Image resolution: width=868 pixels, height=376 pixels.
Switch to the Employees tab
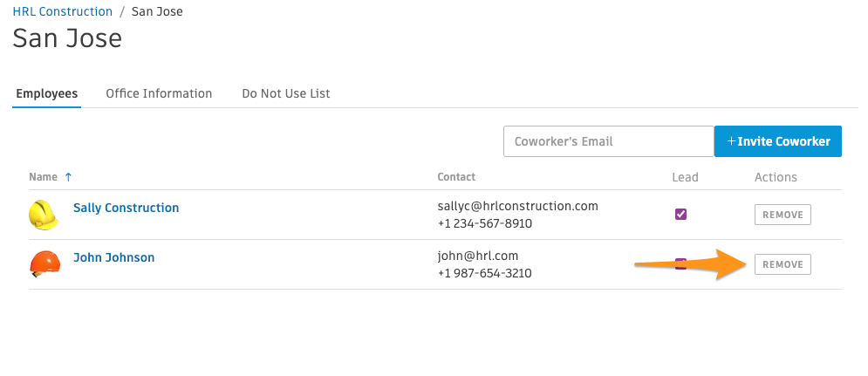(x=46, y=93)
